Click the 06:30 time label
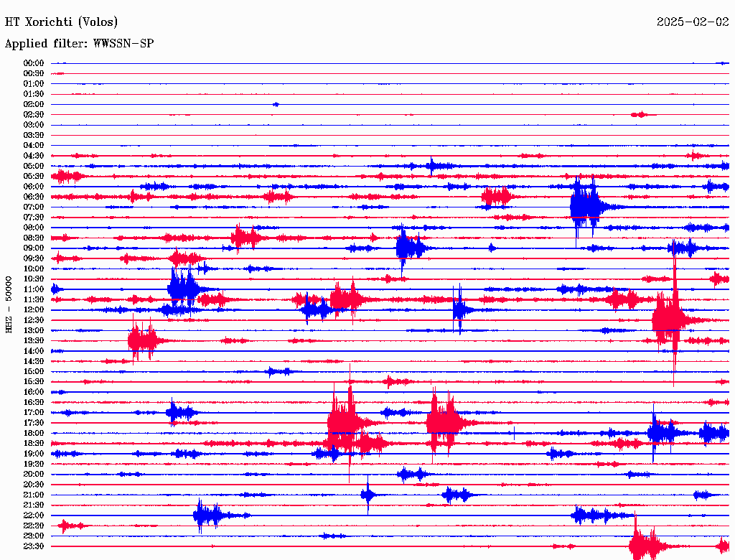The height and width of the screenshot is (560, 735). pyautogui.click(x=34, y=197)
